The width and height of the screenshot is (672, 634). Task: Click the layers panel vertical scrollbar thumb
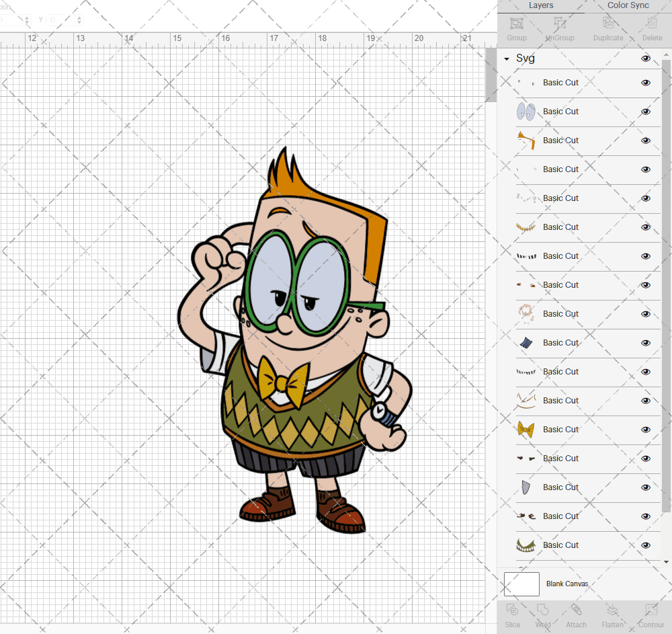click(x=665, y=285)
